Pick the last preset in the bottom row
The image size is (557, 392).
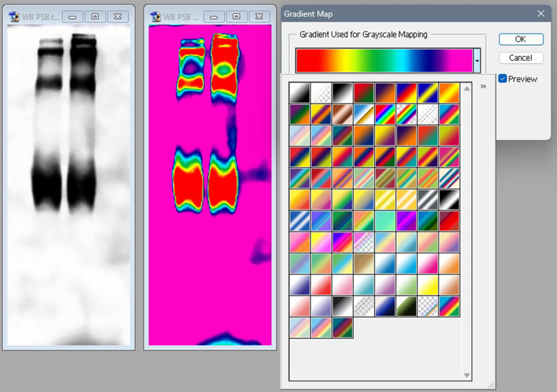pos(343,328)
